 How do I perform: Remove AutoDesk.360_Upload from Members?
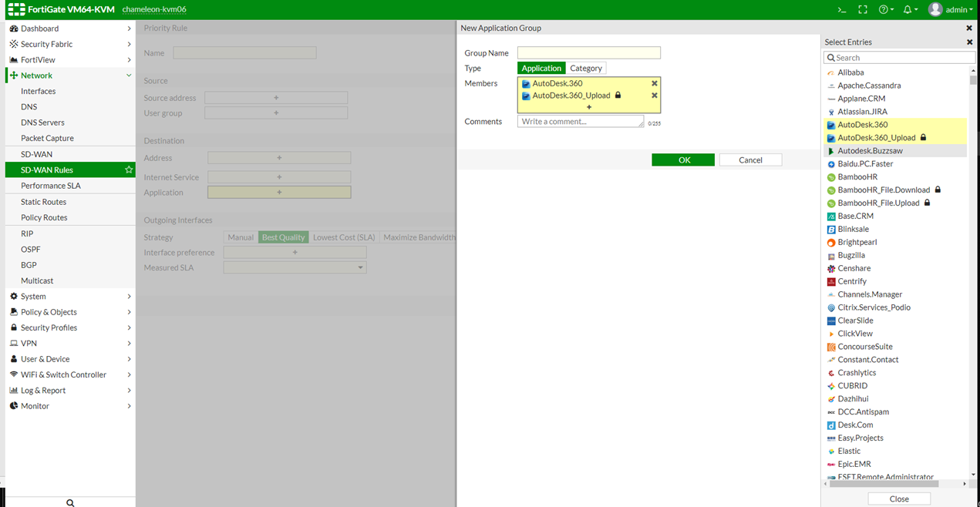coord(655,96)
